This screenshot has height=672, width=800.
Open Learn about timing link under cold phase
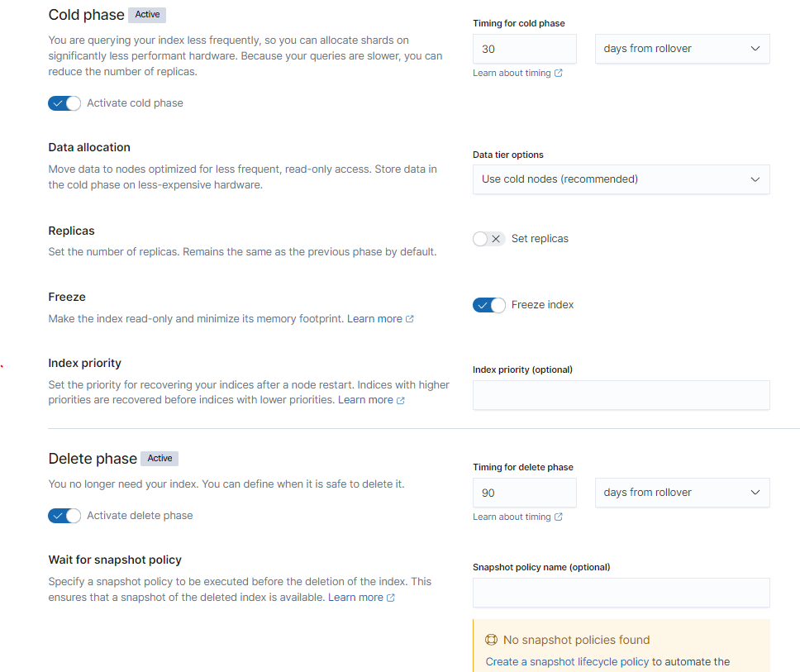[517, 73]
